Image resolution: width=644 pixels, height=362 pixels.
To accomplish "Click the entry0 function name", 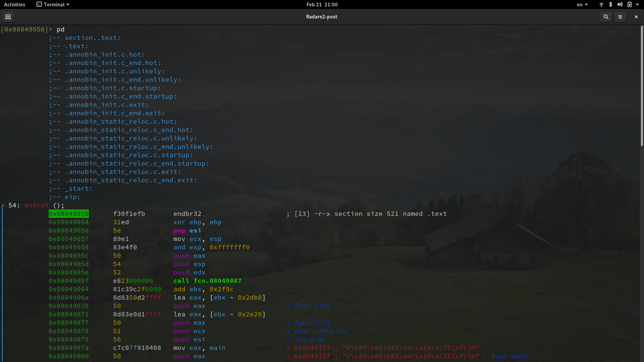I will point(36,205).
